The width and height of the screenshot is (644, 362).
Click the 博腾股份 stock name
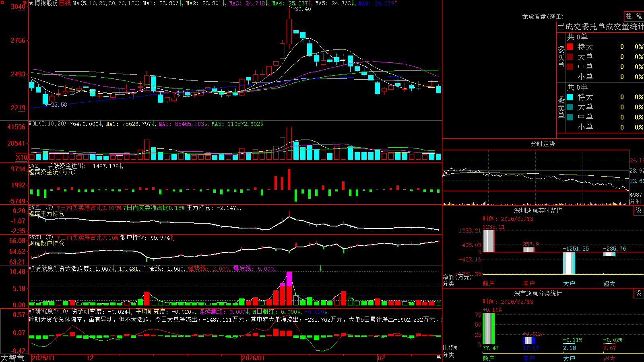46,3
